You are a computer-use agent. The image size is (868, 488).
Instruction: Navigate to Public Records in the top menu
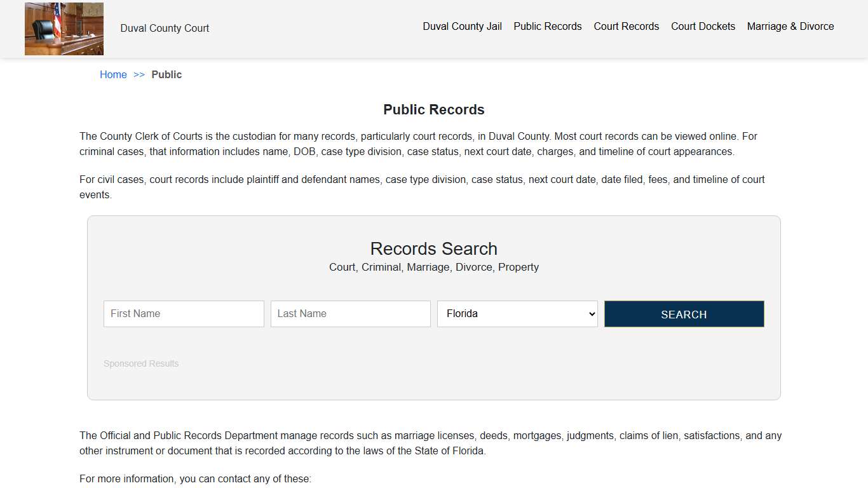point(547,26)
